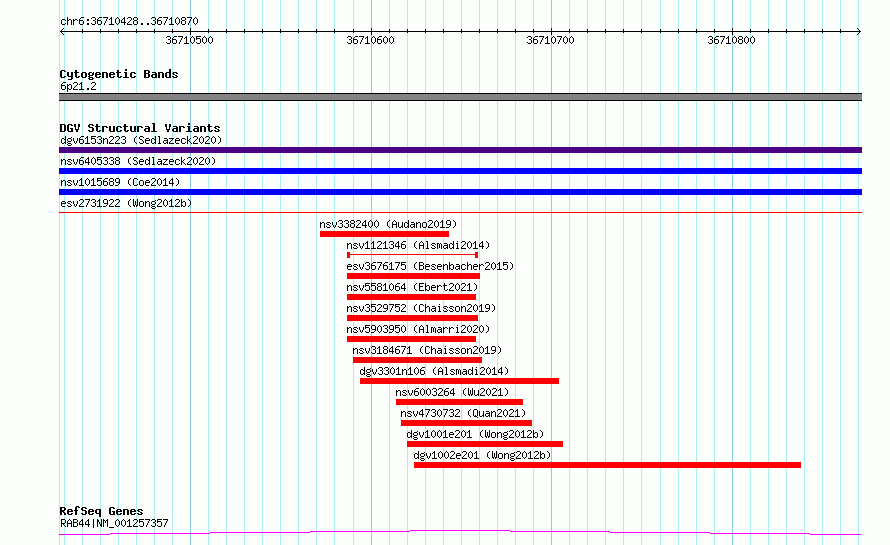Click the right arrow on the coordinate ruler

[859, 31]
